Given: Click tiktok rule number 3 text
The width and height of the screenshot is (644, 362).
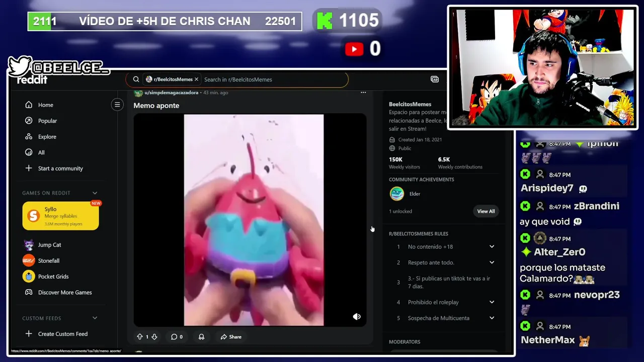Looking at the screenshot, I should pyautogui.click(x=449, y=282).
